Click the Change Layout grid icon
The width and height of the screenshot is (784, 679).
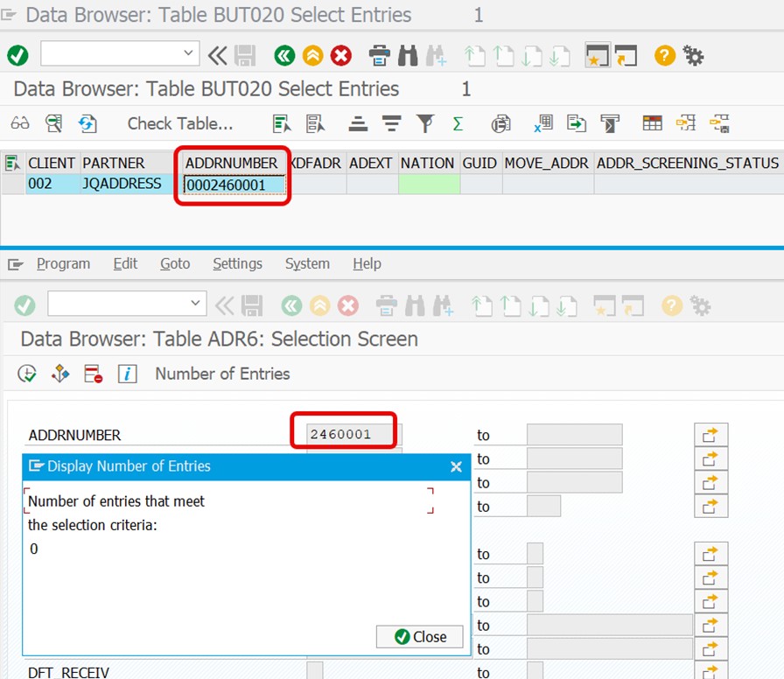click(652, 123)
